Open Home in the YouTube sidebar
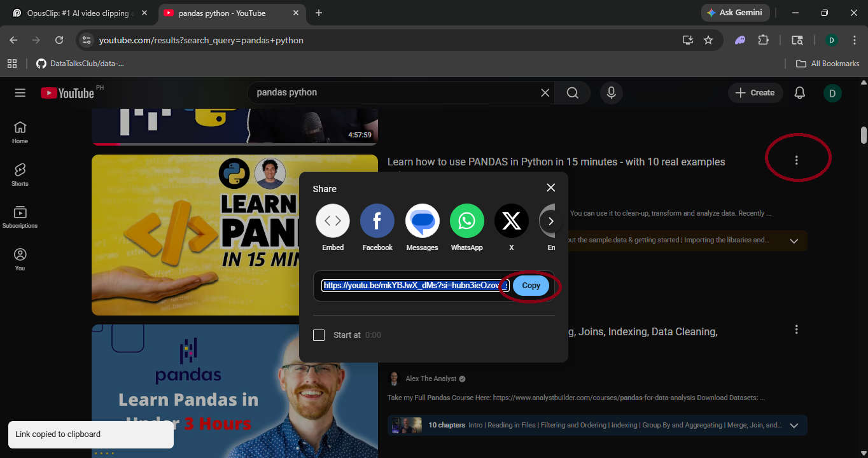The width and height of the screenshot is (868, 458). pos(20,132)
